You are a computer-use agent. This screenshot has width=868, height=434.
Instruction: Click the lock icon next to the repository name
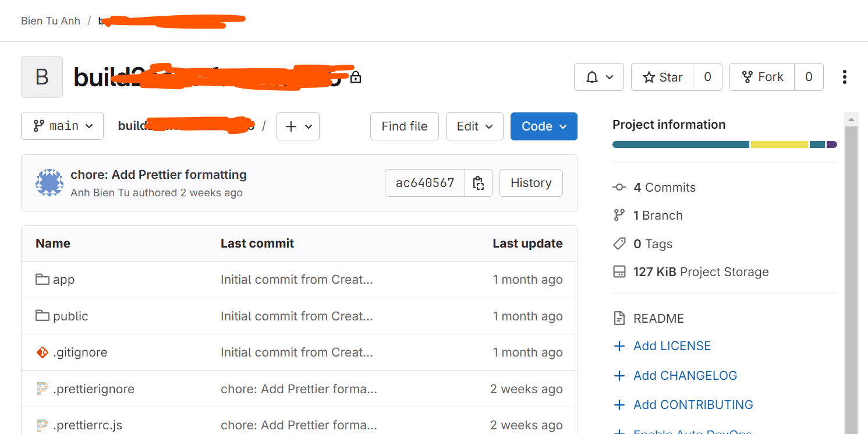click(x=355, y=76)
